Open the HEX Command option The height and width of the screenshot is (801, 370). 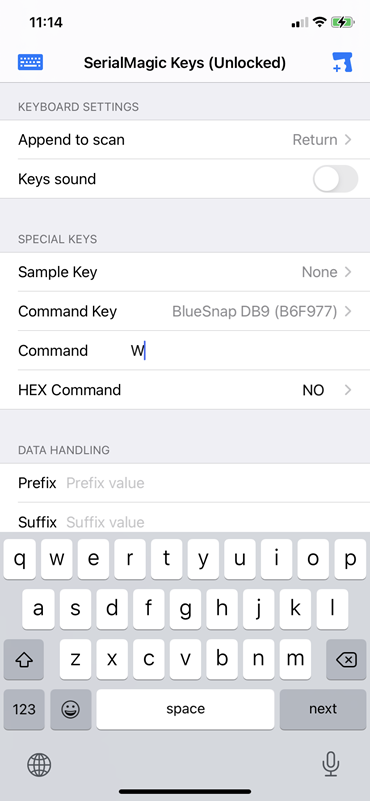pyautogui.click(x=185, y=390)
